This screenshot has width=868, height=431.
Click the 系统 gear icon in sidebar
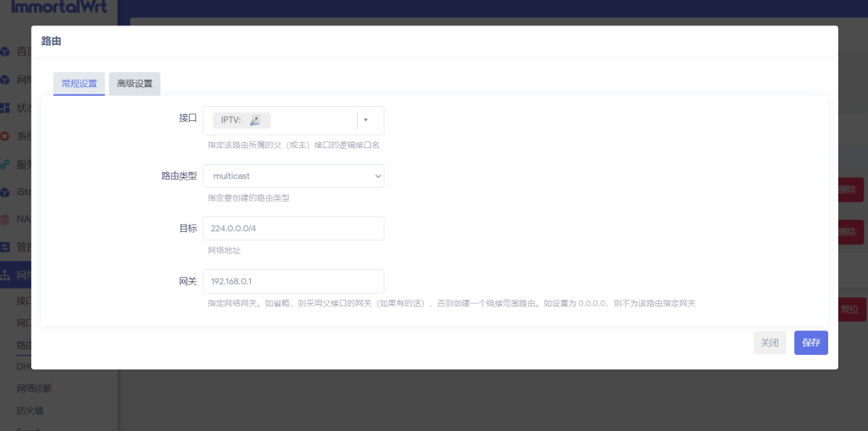[x=5, y=135]
